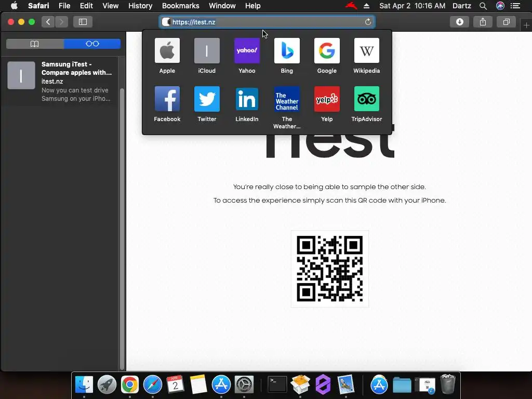Open the Window menu
The height and width of the screenshot is (399, 532).
[222, 6]
